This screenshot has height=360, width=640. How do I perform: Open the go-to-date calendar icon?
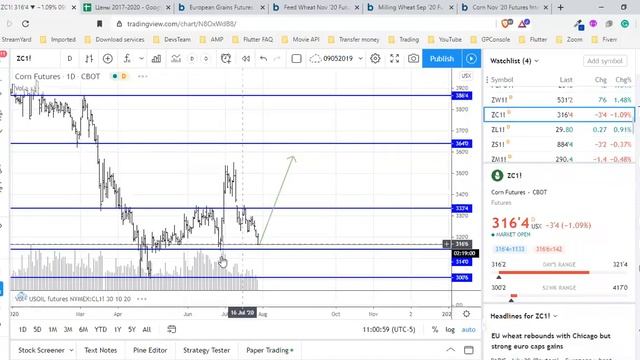[171, 329]
